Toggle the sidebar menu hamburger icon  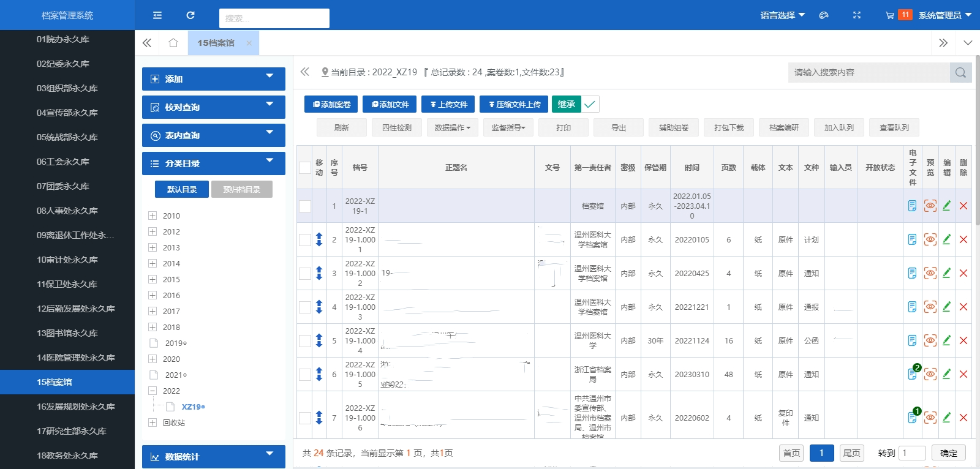pyautogui.click(x=157, y=15)
